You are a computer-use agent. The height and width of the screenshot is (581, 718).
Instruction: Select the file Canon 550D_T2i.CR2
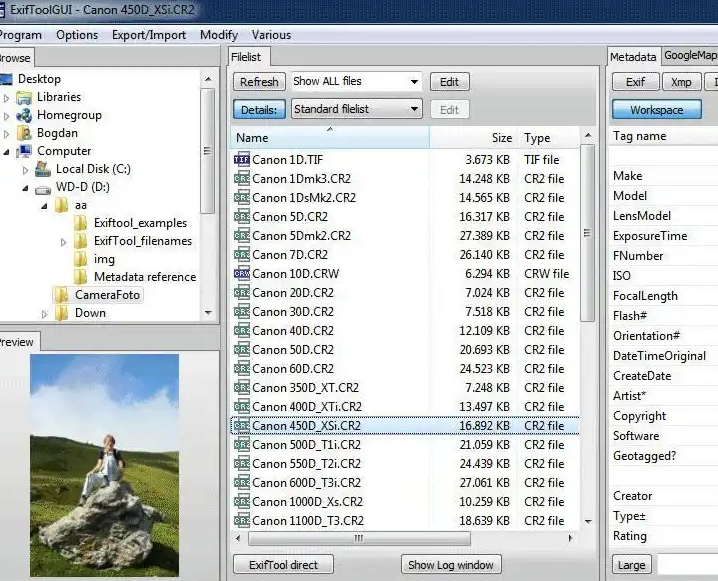(405, 464)
